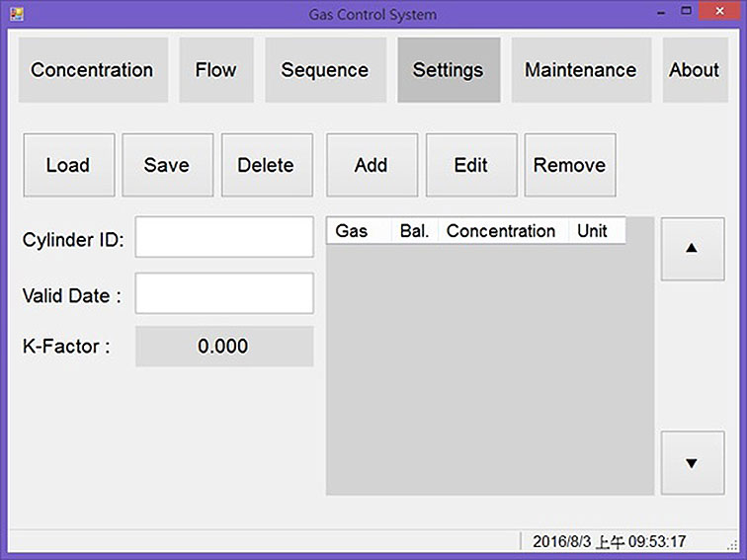Focus the Cylinder ID input field
This screenshot has width=747, height=560.
(224, 238)
